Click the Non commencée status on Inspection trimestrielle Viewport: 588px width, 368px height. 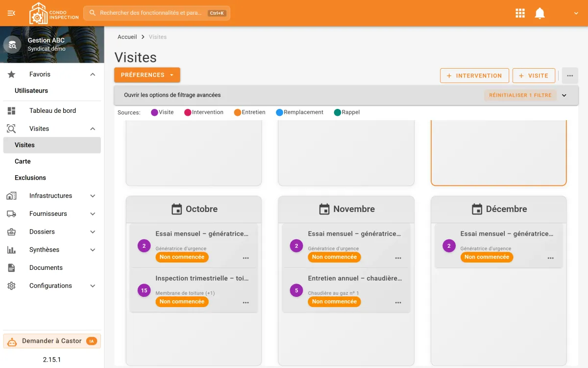pyautogui.click(x=182, y=302)
